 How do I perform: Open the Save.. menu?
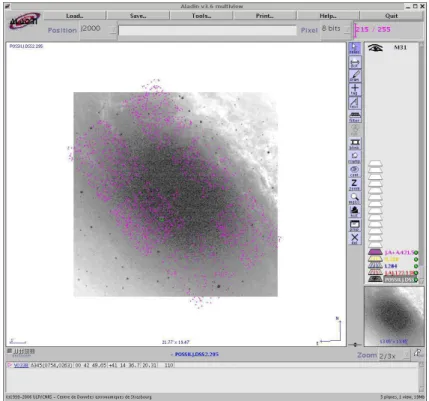tap(138, 16)
